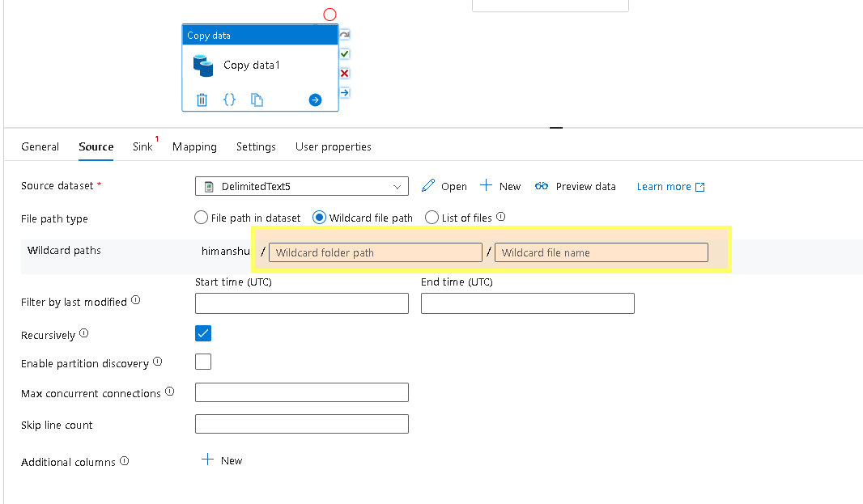Click the Max concurrent connections field
Image resolution: width=863 pixels, height=504 pixels.
click(x=302, y=392)
